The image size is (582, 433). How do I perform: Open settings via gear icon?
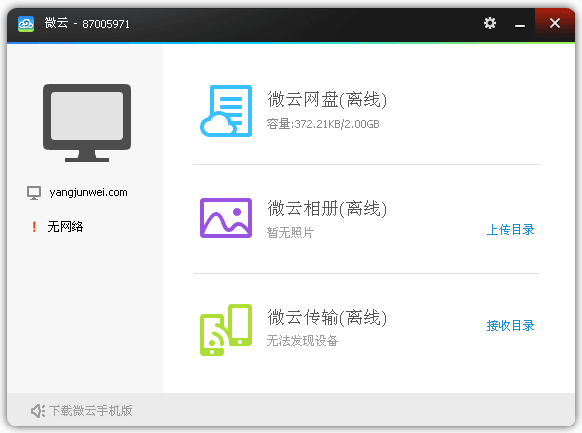click(x=490, y=23)
